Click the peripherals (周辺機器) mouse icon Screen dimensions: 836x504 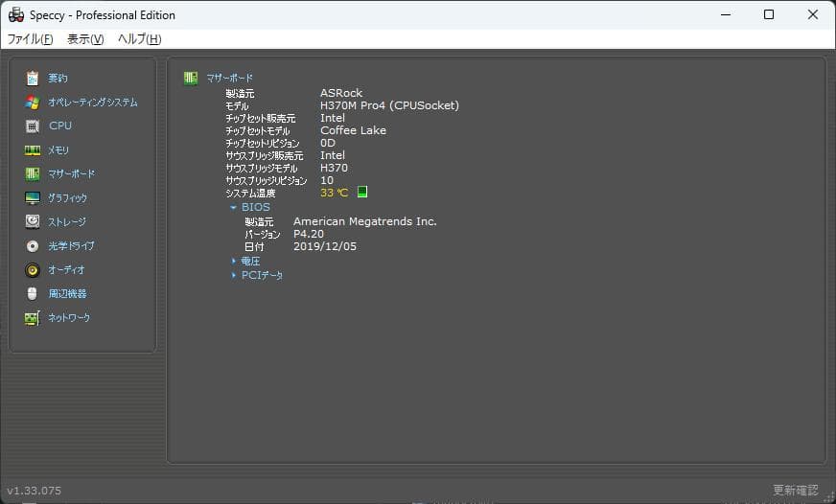click(32, 293)
